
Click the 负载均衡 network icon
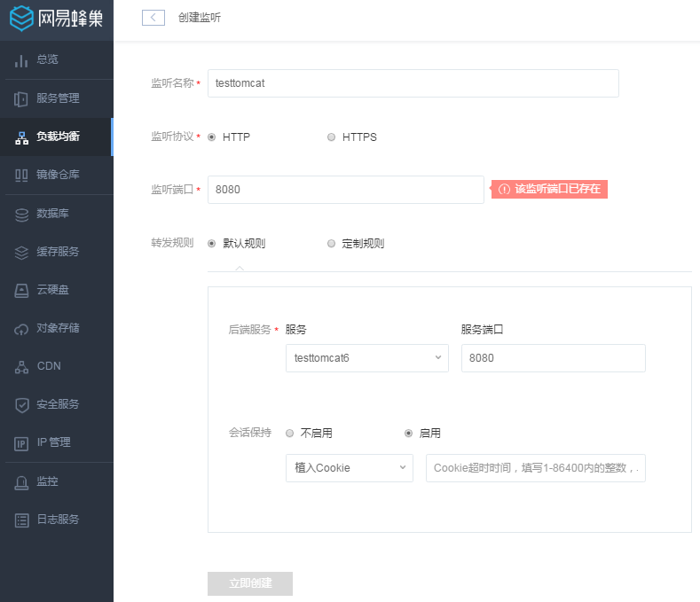21,137
